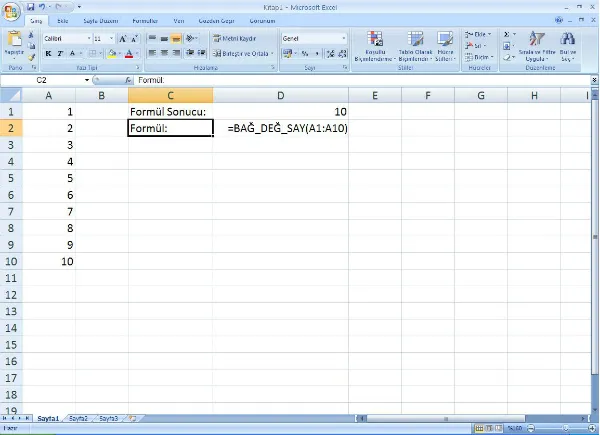
Task: Toggle Bold formatting
Action: pos(48,53)
